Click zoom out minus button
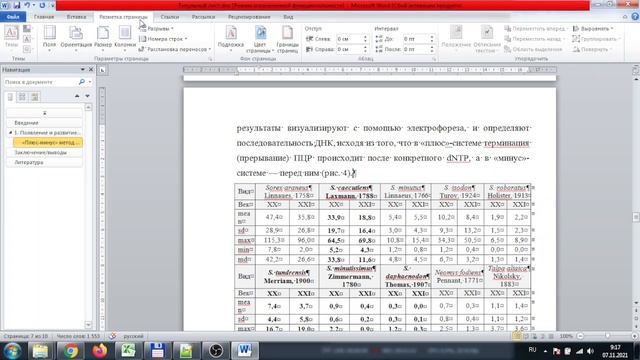This screenshot has height=360, width=640. coord(580,336)
